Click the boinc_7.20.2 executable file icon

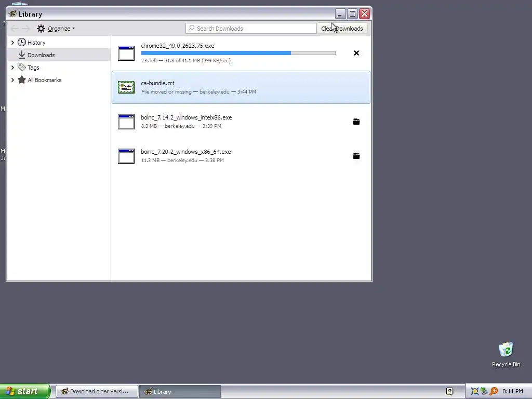(126, 156)
